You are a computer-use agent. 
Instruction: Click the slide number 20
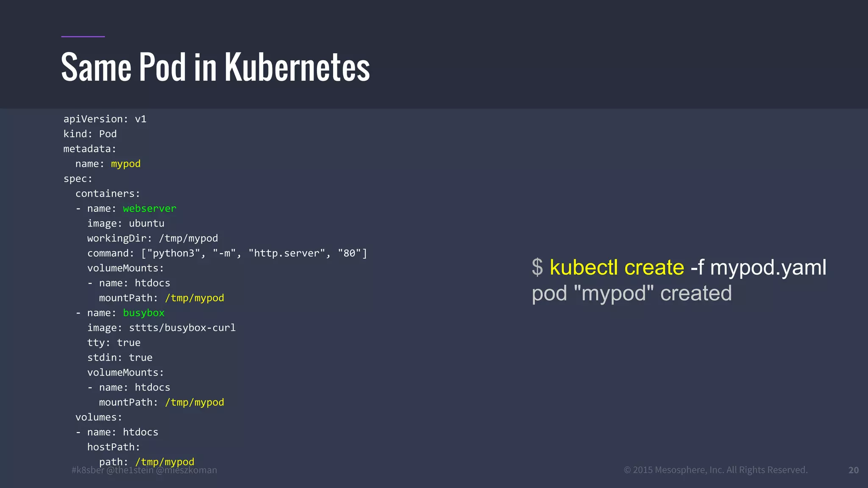pyautogui.click(x=853, y=470)
